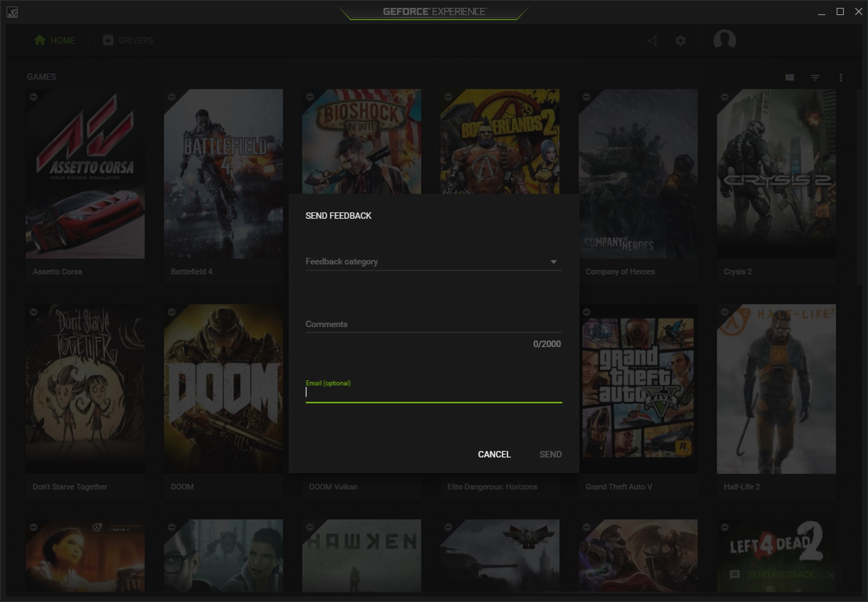
Task: Open the HAWKEN game cover
Action: tap(362, 555)
